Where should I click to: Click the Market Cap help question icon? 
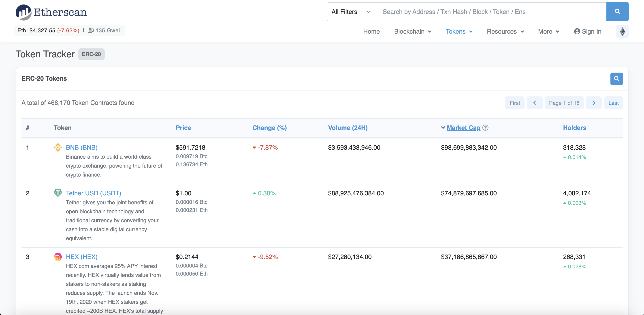[485, 128]
